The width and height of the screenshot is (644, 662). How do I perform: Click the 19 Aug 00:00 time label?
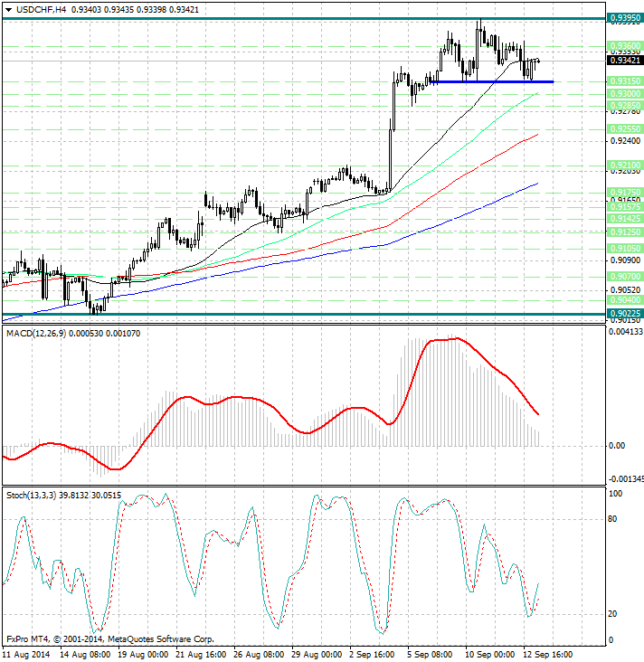143,655
